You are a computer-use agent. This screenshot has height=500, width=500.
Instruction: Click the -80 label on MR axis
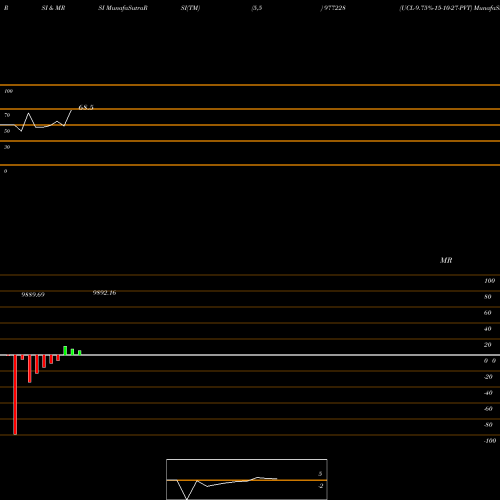coord(488,425)
